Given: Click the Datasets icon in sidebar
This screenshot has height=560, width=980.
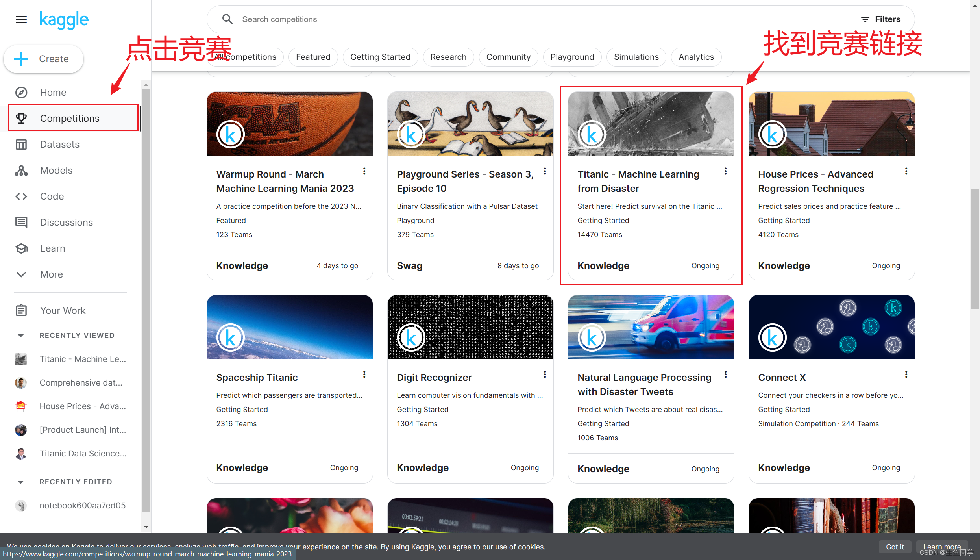Looking at the screenshot, I should click(x=21, y=144).
